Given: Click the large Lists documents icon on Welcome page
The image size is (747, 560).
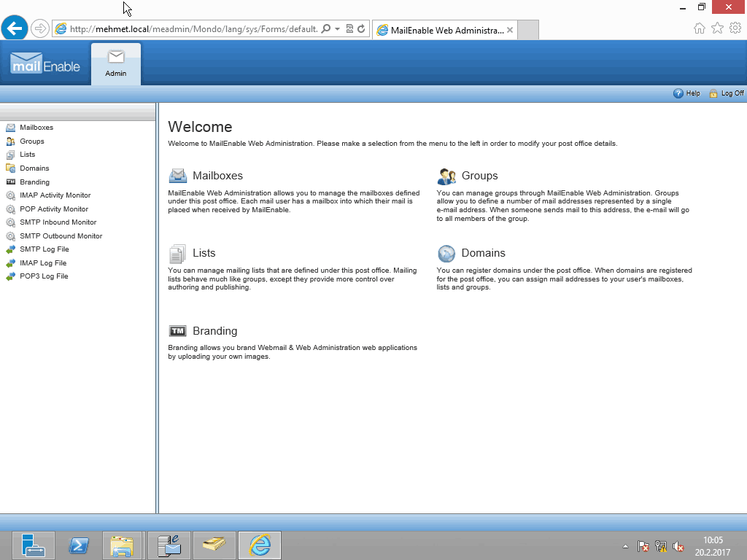Looking at the screenshot, I should tap(178, 253).
